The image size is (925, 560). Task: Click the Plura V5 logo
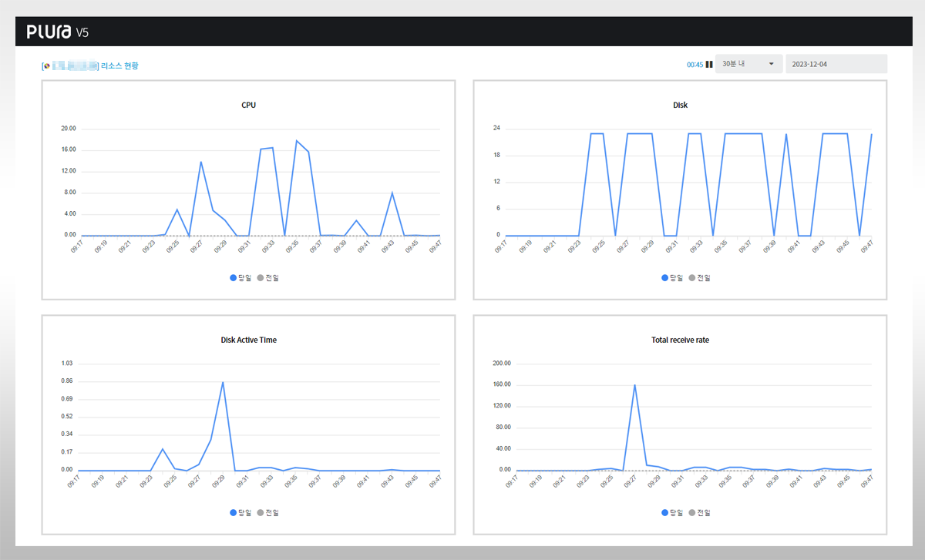(x=58, y=32)
